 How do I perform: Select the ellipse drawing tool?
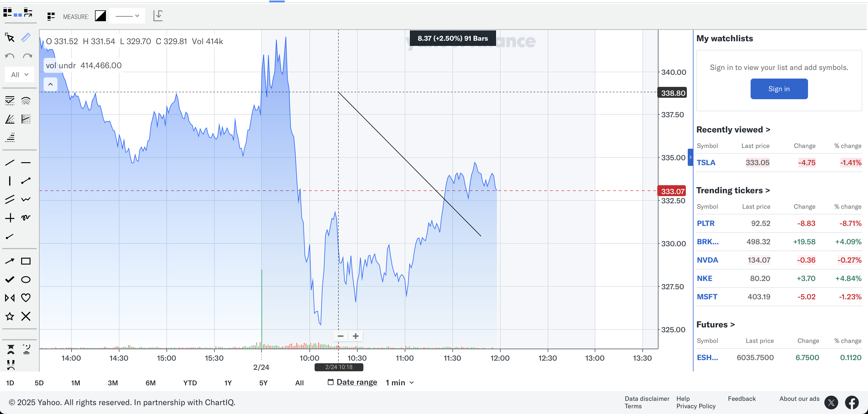26,279
